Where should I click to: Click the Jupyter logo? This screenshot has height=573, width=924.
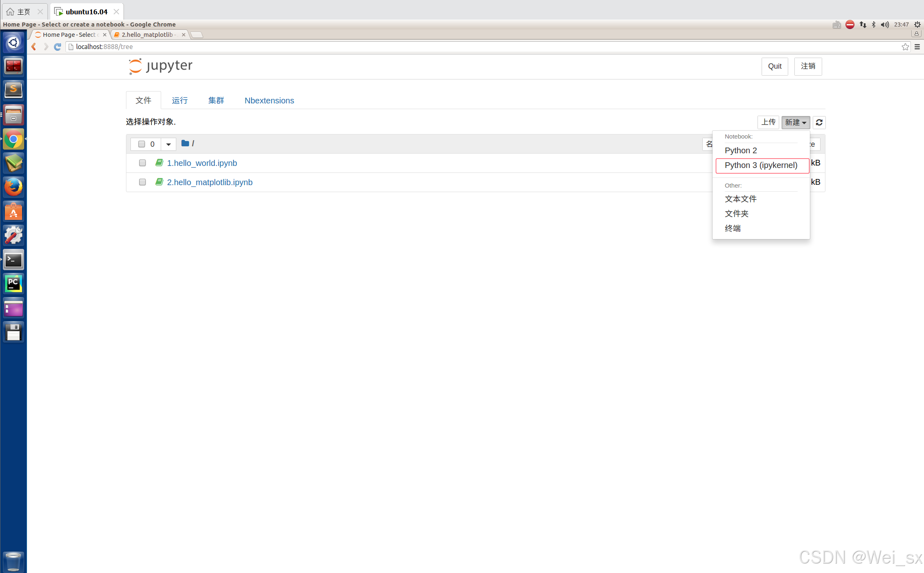tap(160, 66)
